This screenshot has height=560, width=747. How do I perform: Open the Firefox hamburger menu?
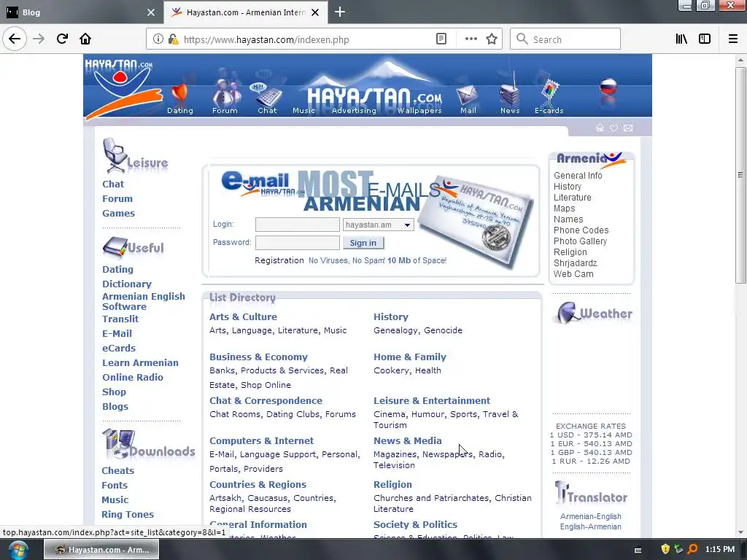(x=732, y=39)
